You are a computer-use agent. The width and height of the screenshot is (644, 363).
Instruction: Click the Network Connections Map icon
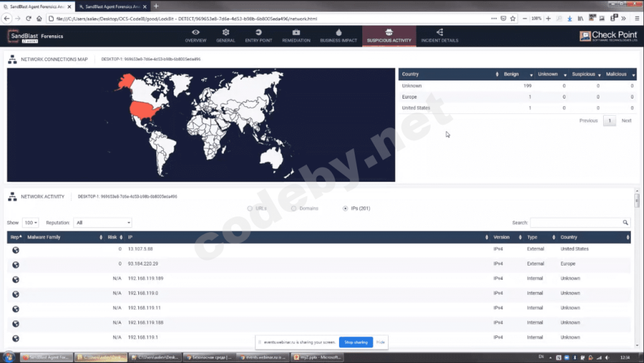(x=13, y=60)
